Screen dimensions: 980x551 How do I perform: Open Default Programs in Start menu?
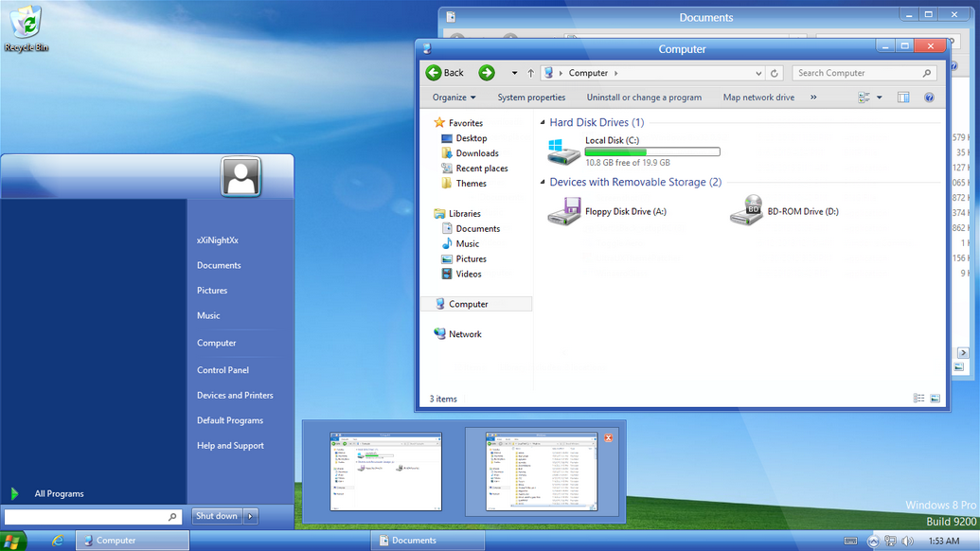230,420
